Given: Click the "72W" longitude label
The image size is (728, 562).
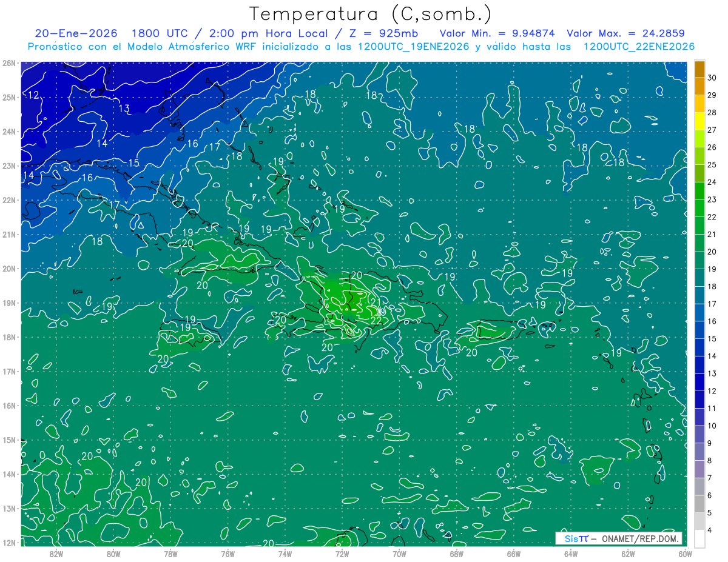Looking at the screenshot, I should [x=342, y=554].
